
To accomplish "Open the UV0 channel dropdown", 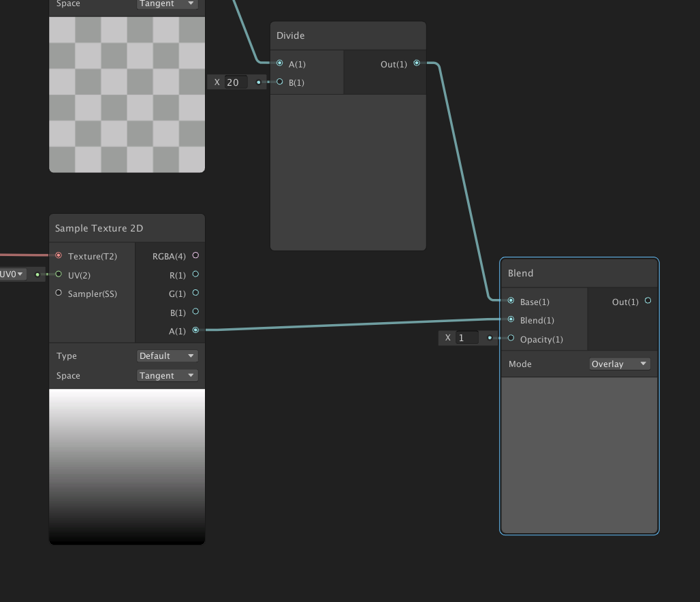I will coord(12,274).
